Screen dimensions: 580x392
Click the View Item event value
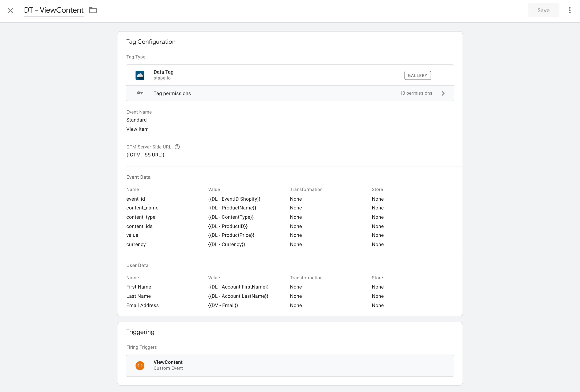(x=137, y=129)
